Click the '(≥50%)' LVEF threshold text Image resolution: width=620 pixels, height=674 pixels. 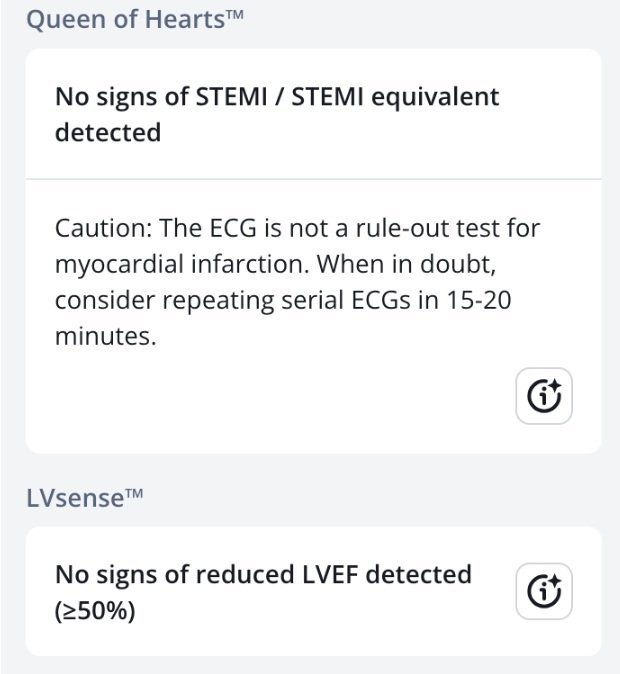click(94, 609)
